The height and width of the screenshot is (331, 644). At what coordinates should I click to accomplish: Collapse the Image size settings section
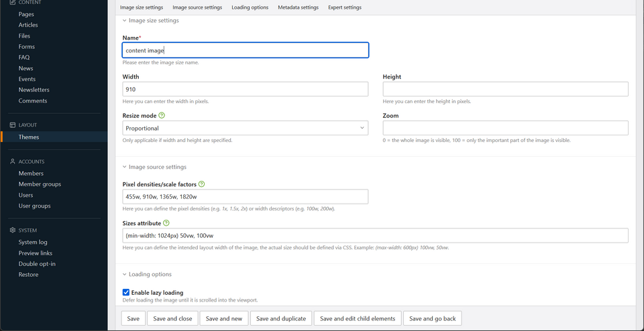(124, 21)
